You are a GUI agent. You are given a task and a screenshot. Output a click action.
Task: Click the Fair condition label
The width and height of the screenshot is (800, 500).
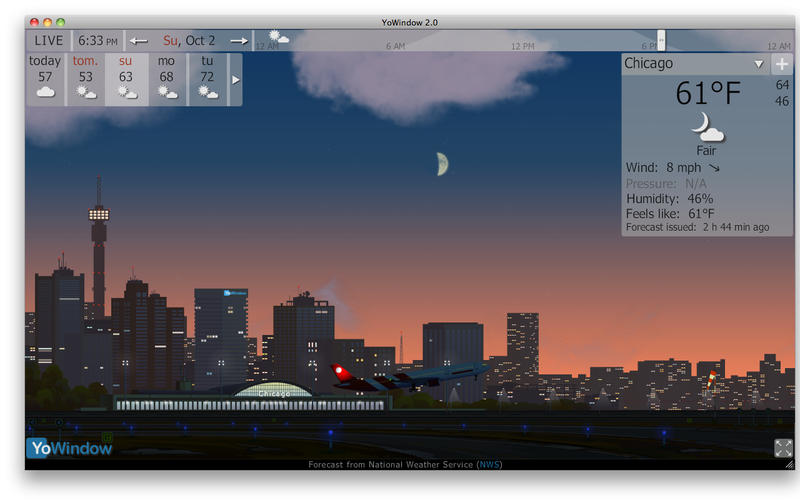pos(706,151)
